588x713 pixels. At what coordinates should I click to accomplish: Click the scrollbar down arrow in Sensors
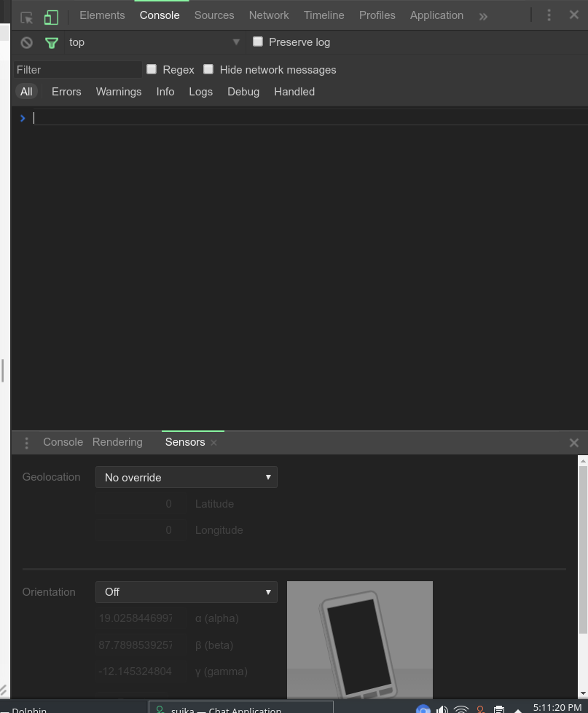(583, 694)
